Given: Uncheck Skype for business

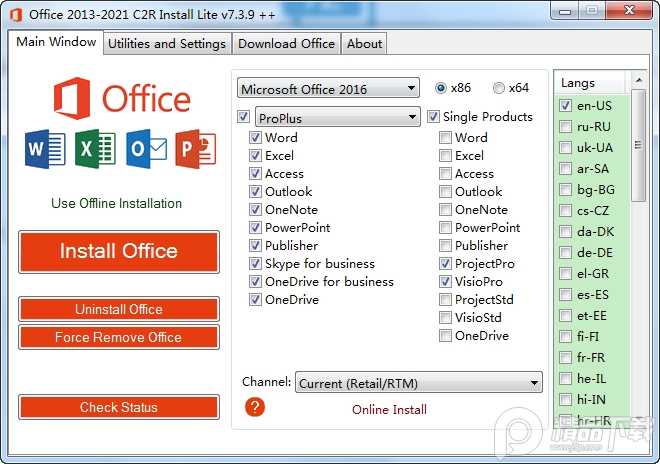Looking at the screenshot, I should click(x=255, y=264).
